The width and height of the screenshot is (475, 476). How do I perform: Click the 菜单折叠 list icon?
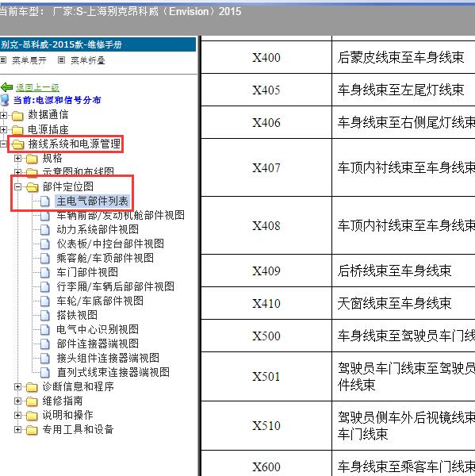[61, 59]
